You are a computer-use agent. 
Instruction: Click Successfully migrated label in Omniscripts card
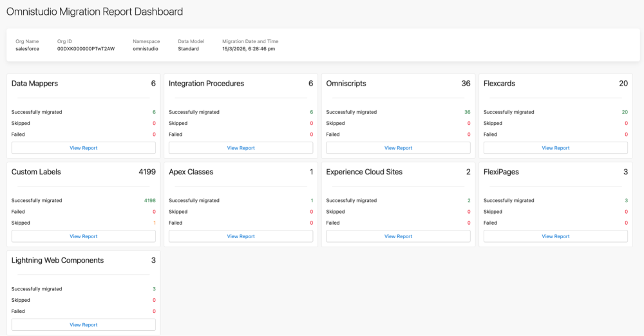(351, 112)
